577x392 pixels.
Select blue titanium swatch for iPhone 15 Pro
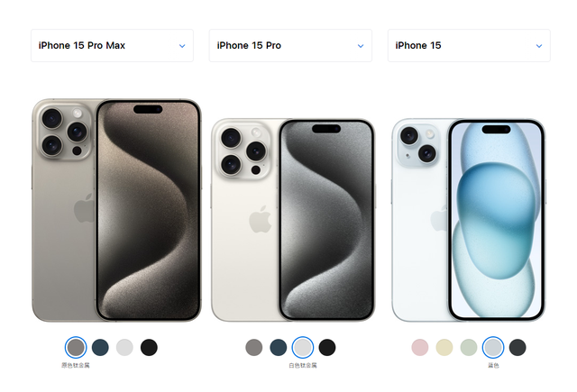(279, 348)
